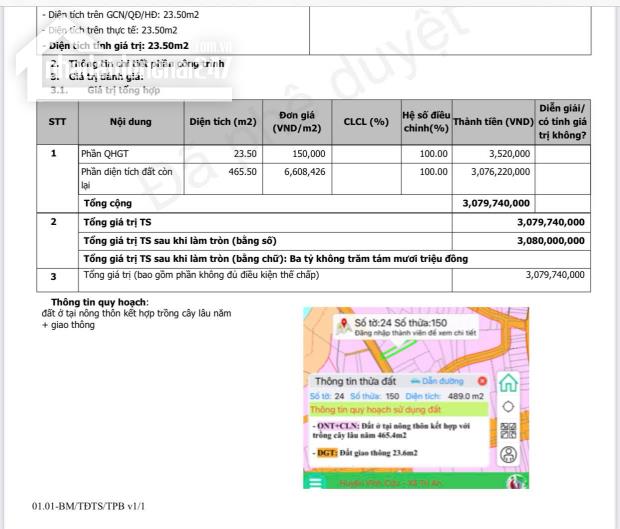Click the ONT+CLN land type label
Screen dimensions: 620x529
coord(336,426)
